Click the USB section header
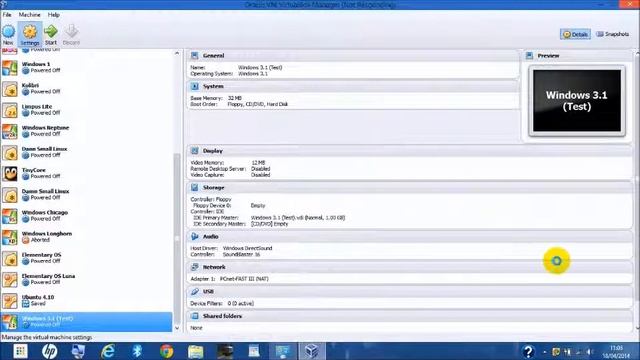Image resolution: width=640 pixels, height=360 pixels. pos(410,292)
